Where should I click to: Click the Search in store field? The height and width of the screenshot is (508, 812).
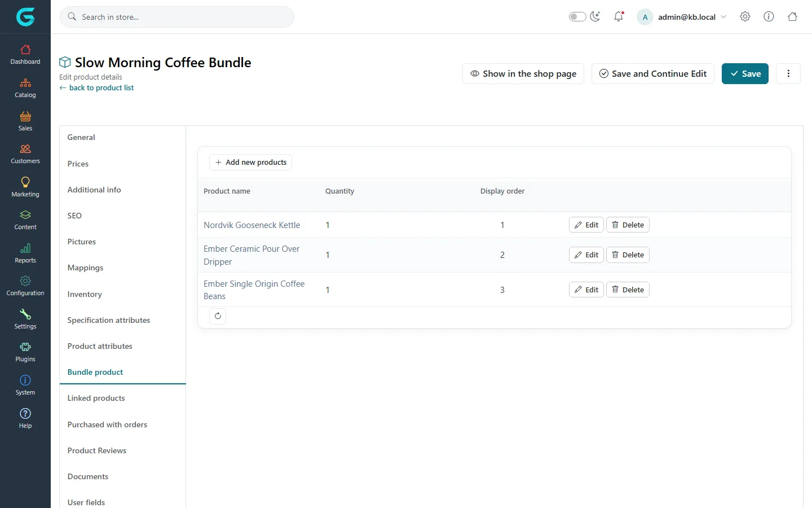tap(177, 17)
